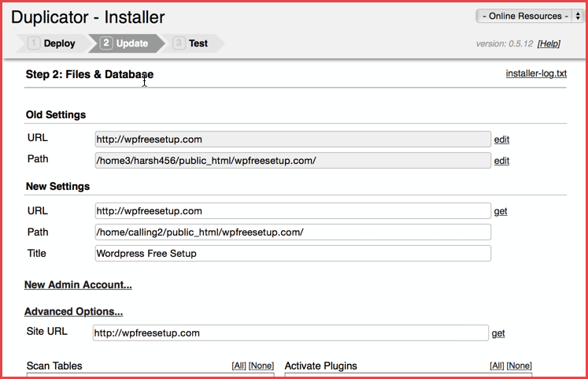The height and width of the screenshot is (379, 588).
Task: Focus the Old Settings Path field
Action: 293,161
